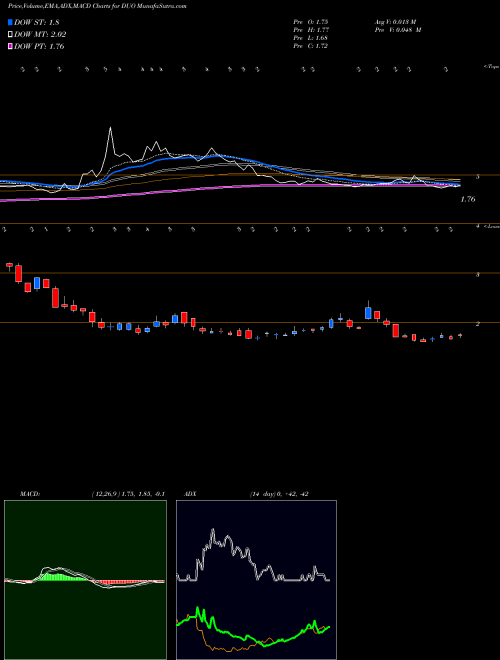The height and width of the screenshot is (660, 500).
Task: Click the MACD panel heading
Action: (x=30, y=494)
